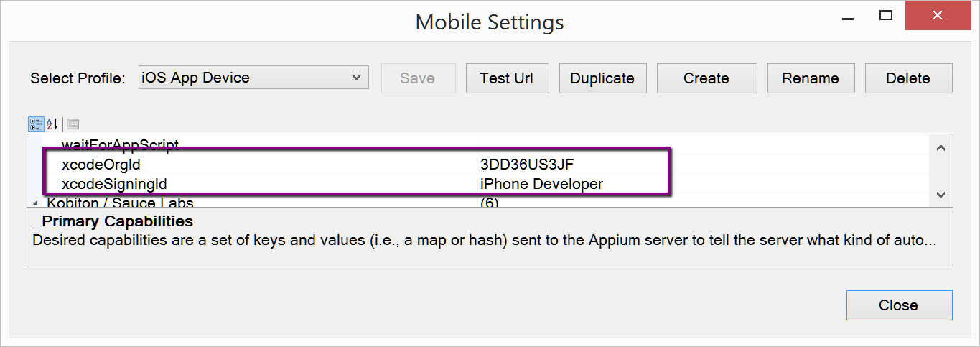Maximize the Mobile Settings window

point(886,14)
